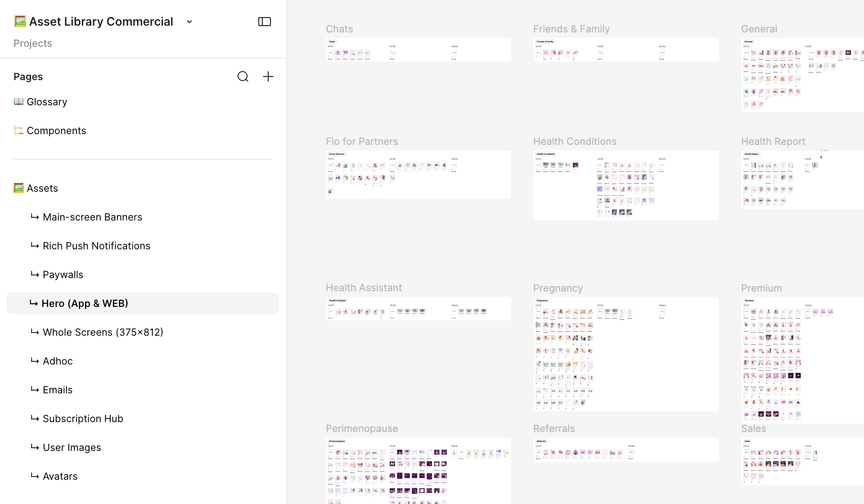
Task: Click the Asset Library Commercial file title
Action: click(101, 22)
